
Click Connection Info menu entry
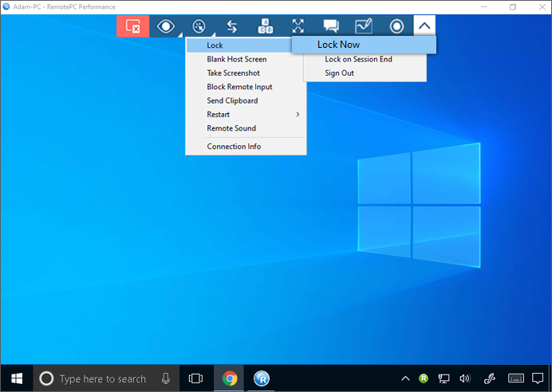(x=234, y=147)
